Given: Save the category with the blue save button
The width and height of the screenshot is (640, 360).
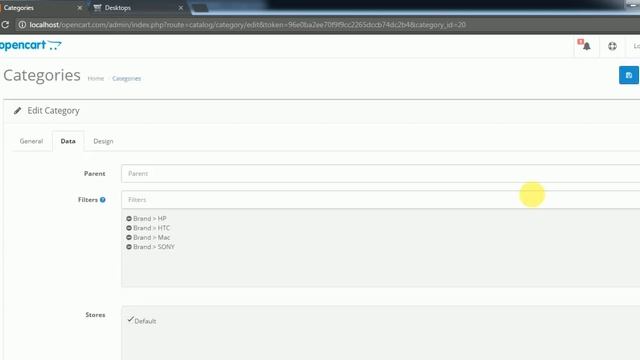Looking at the screenshot, I should pos(629,75).
